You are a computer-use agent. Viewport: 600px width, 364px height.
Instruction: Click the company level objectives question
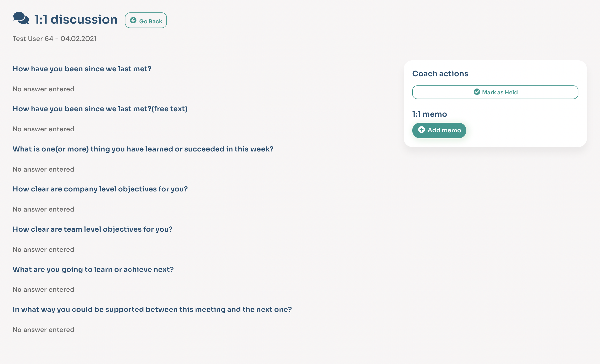(x=100, y=189)
